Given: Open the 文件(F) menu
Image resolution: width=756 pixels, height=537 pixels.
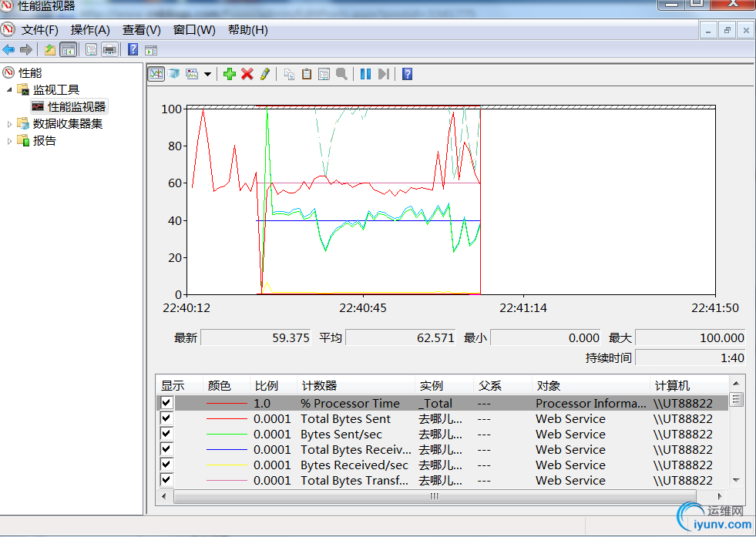Looking at the screenshot, I should tap(39, 30).
